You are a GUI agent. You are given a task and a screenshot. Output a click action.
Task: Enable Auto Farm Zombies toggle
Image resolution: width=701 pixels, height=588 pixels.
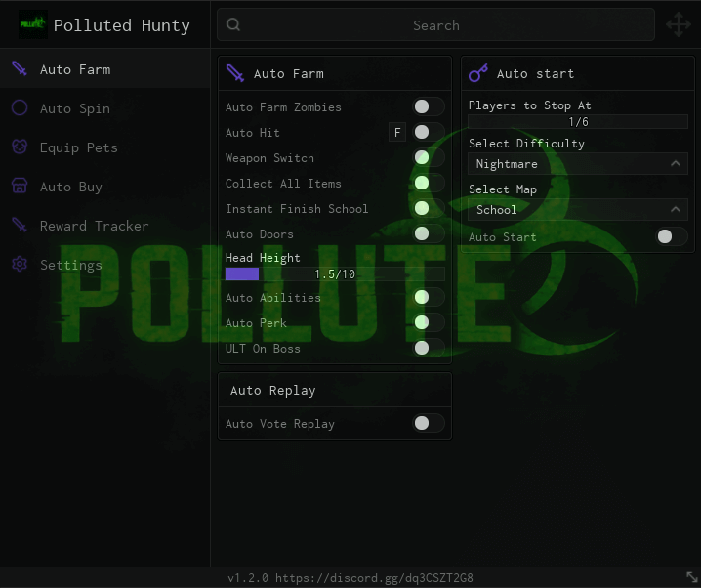tap(429, 106)
